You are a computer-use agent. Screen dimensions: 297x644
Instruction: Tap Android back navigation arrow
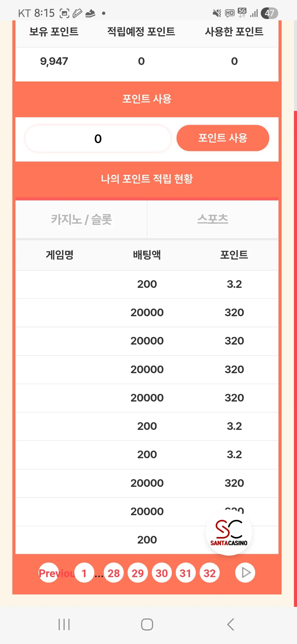click(x=230, y=624)
